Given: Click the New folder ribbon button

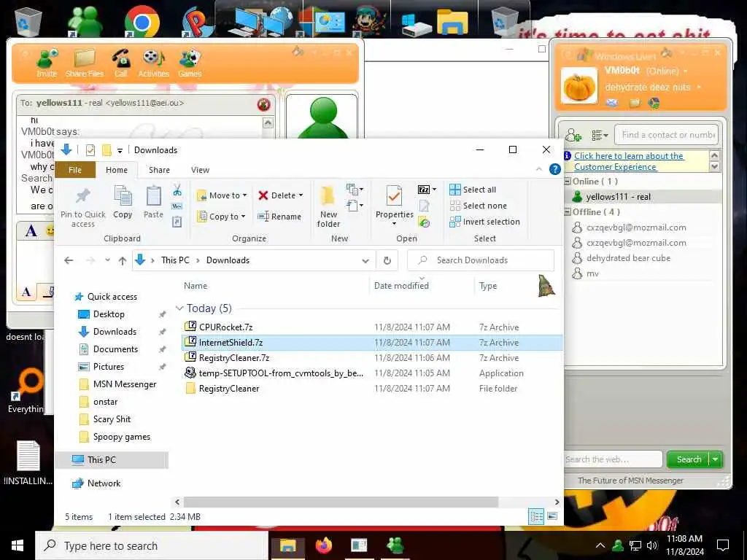Looking at the screenshot, I should (328, 206).
